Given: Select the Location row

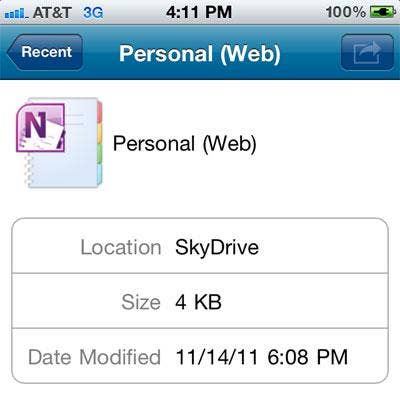Looking at the screenshot, I should tap(200, 246).
